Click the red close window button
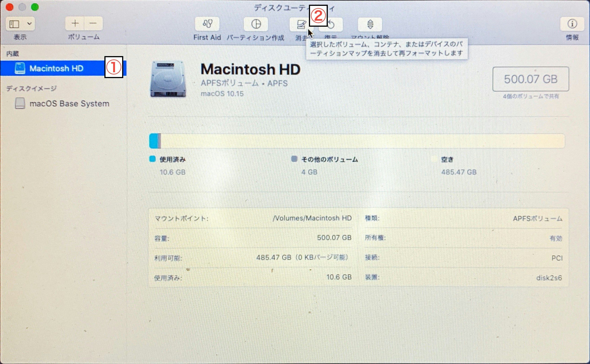 (9, 7)
